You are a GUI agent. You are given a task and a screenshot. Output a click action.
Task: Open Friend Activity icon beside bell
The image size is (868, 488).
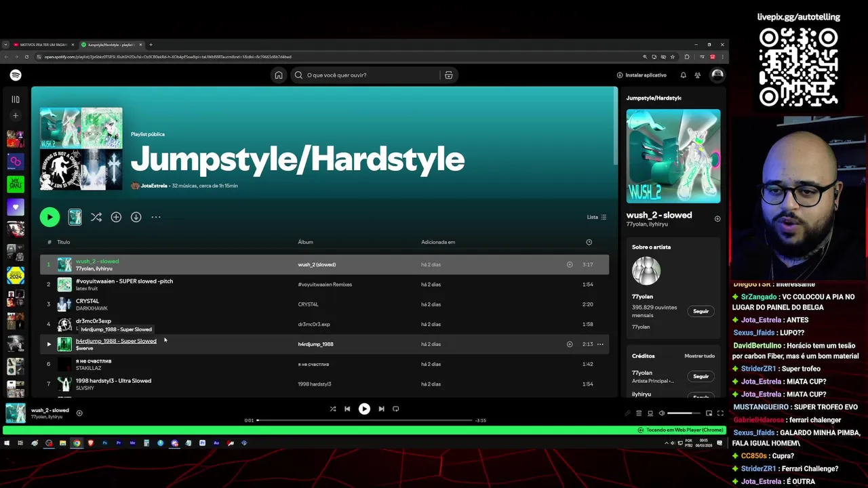tap(697, 75)
